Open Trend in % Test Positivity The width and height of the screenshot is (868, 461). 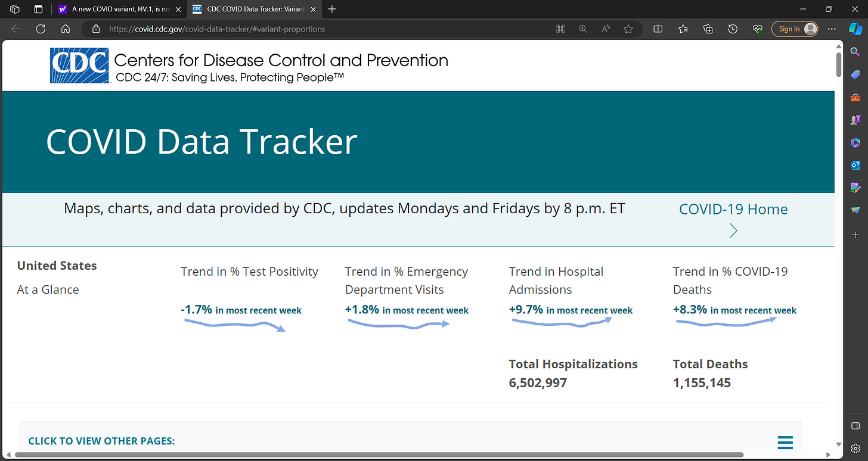click(249, 272)
